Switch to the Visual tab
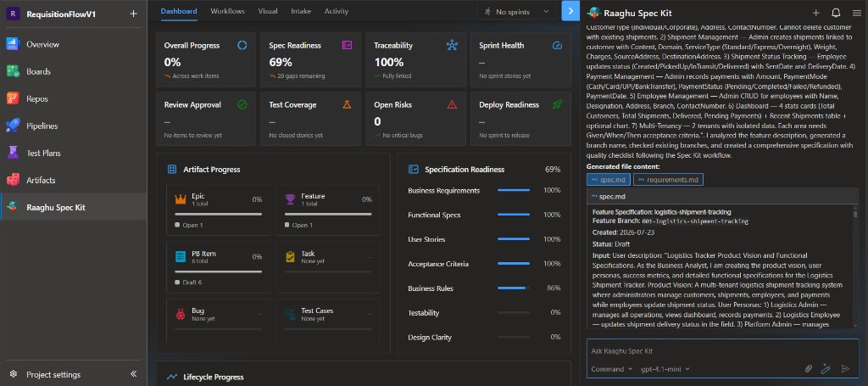 point(268,11)
